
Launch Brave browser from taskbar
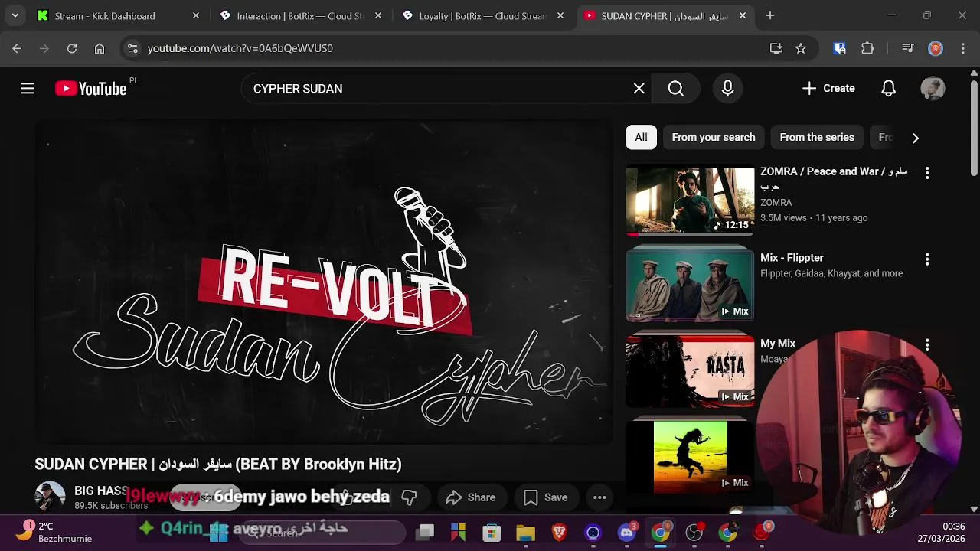tap(559, 533)
